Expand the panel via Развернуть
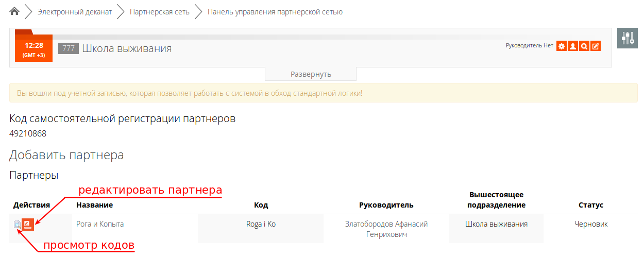Viewport: 644px width, 257px height. 311,74
